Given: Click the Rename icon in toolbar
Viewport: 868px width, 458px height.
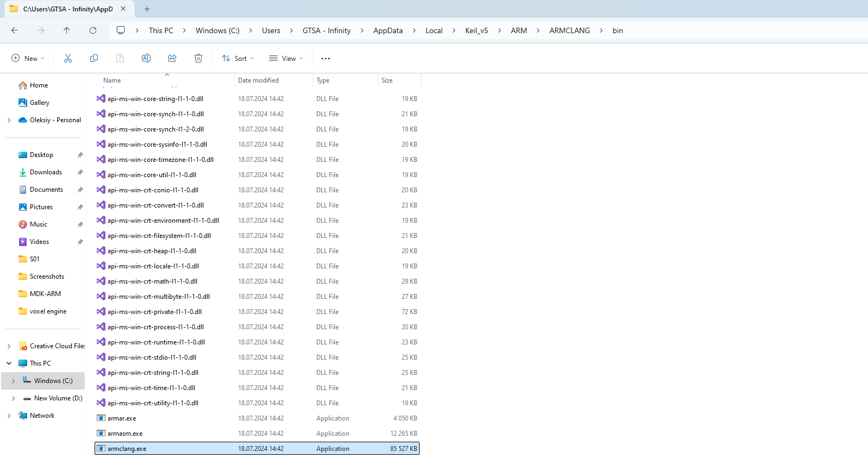Looking at the screenshot, I should tap(146, 58).
